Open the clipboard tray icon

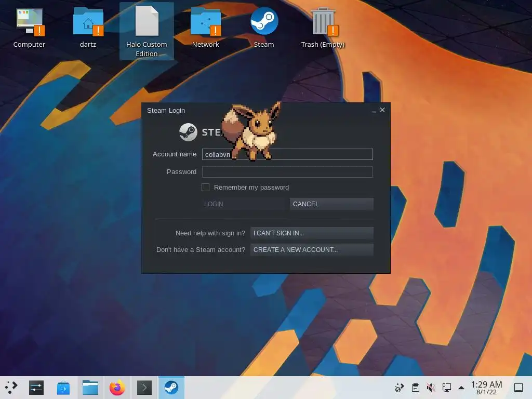[415, 388]
